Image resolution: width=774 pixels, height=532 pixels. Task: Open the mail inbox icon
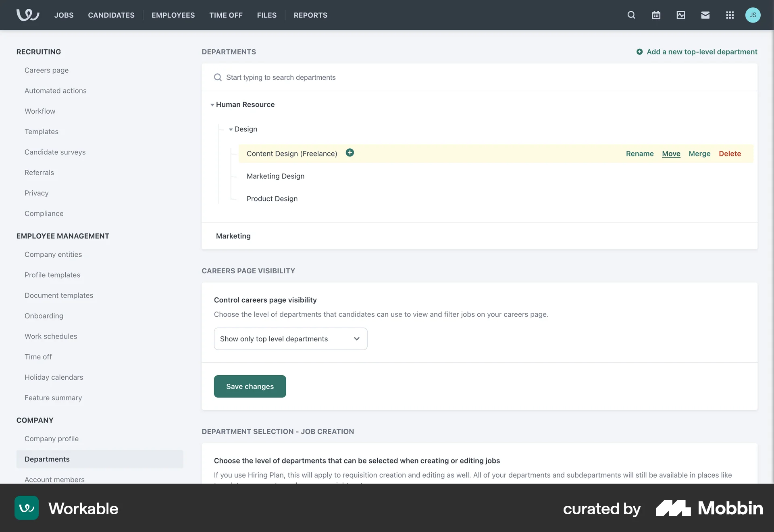coord(705,15)
